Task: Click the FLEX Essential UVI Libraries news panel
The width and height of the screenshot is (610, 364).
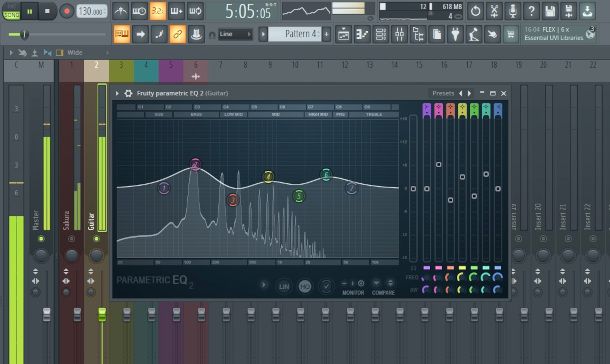Action: pyautogui.click(x=559, y=33)
